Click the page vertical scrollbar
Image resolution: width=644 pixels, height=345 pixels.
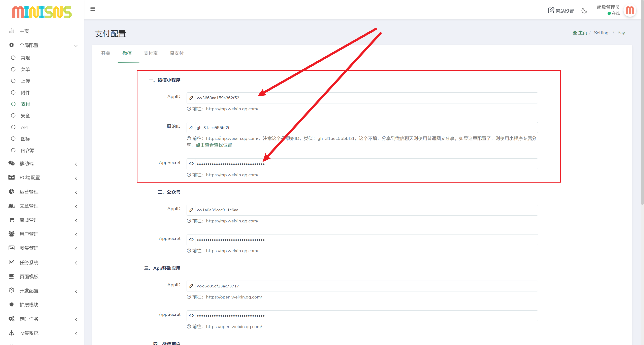point(642,100)
